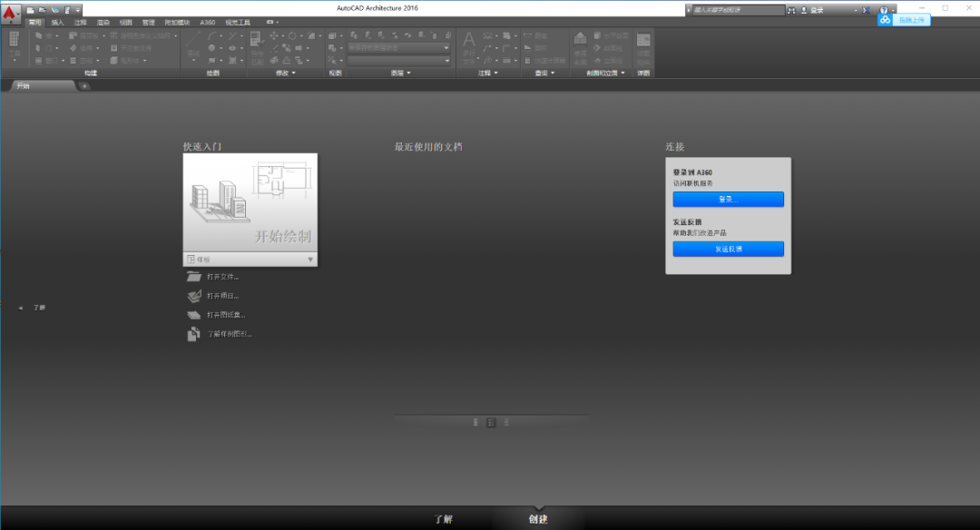Click the 登录... sign-in blue button
The width and height of the screenshot is (980, 530).
click(728, 200)
